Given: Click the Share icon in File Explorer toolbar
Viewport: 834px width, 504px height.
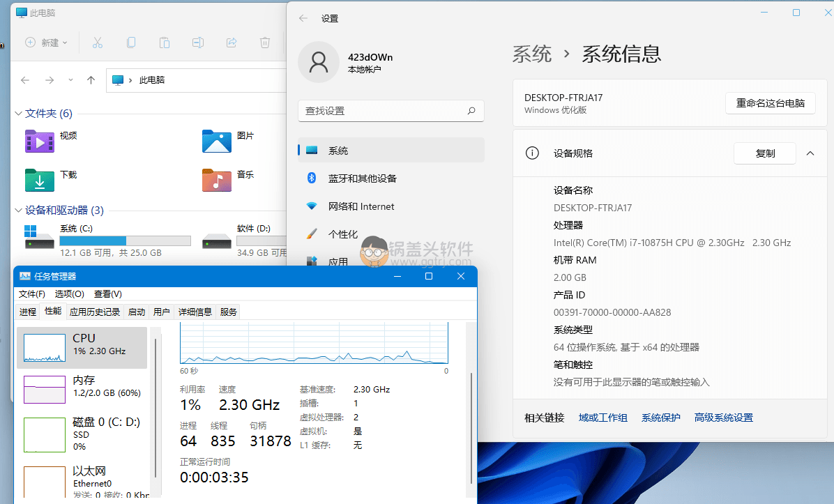Looking at the screenshot, I should point(232,43).
